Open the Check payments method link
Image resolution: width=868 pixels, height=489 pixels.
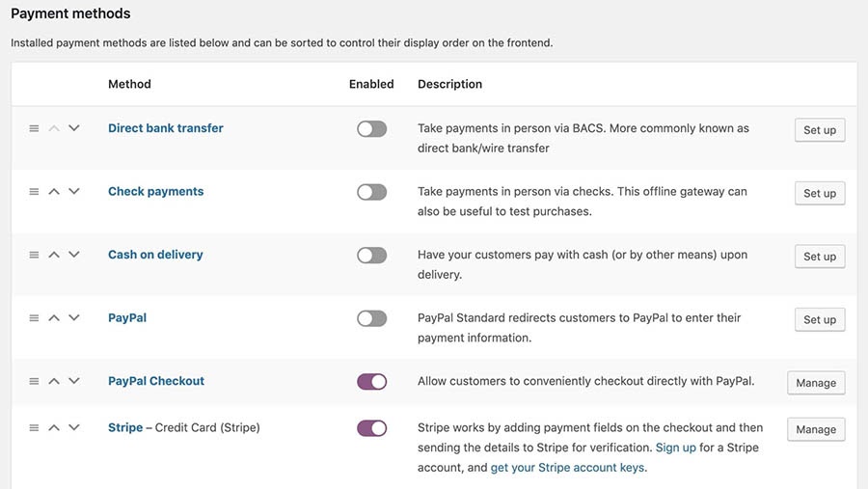(x=155, y=192)
